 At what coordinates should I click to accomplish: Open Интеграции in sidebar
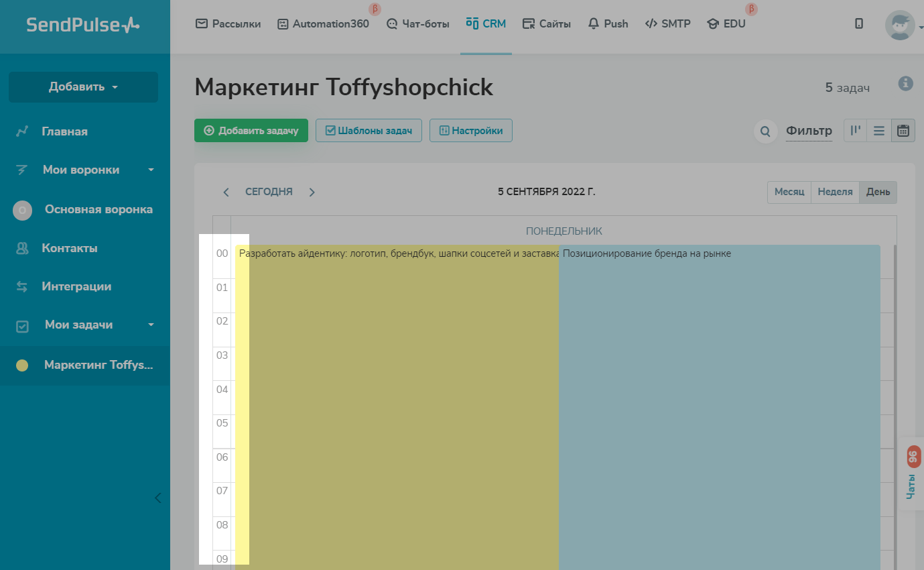click(x=76, y=286)
